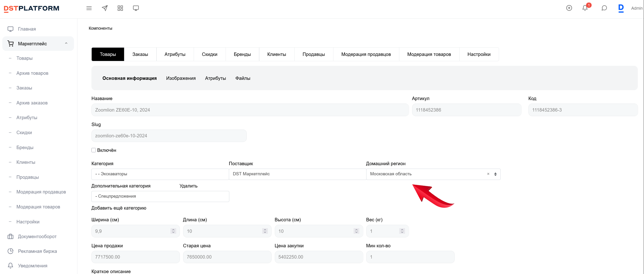Viewport: 644px width, 274px height.
Task: Open the chat messages icon
Action: [x=604, y=8]
